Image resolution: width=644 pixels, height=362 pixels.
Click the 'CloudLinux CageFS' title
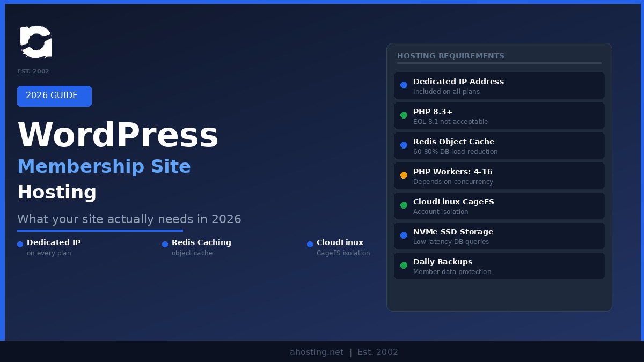(x=453, y=202)
